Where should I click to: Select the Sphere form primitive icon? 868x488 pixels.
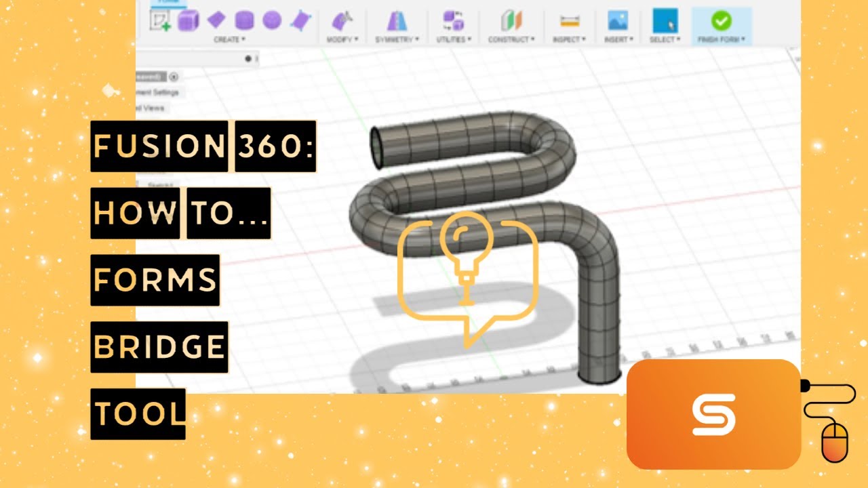pos(272,20)
